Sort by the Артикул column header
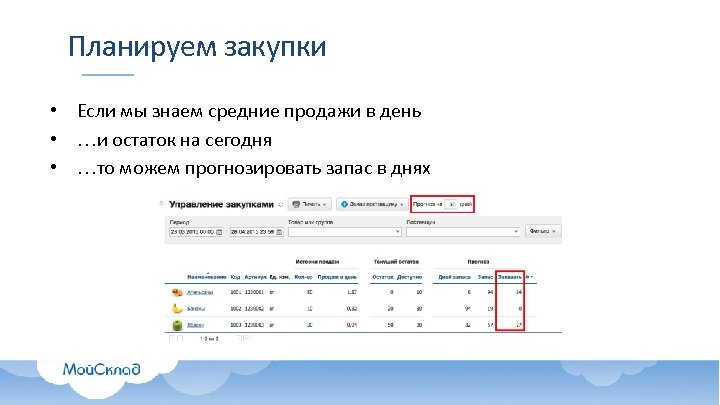The height and width of the screenshot is (405, 720). tap(255, 277)
